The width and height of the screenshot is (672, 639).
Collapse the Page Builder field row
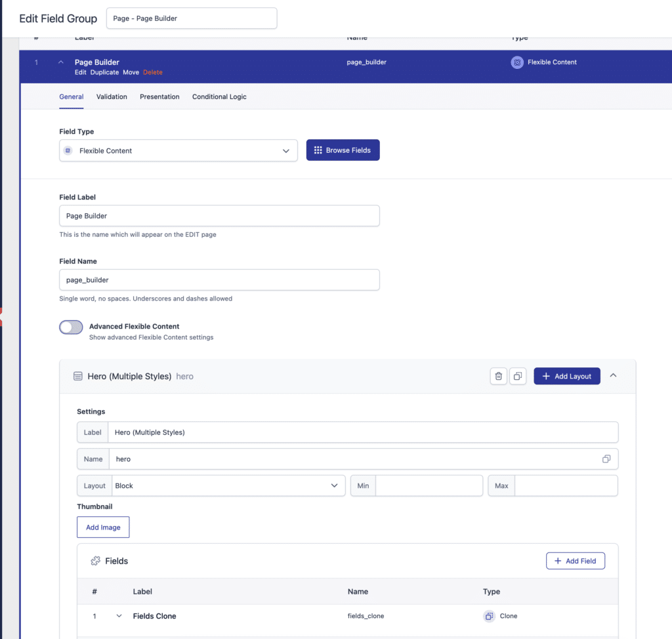(61, 62)
